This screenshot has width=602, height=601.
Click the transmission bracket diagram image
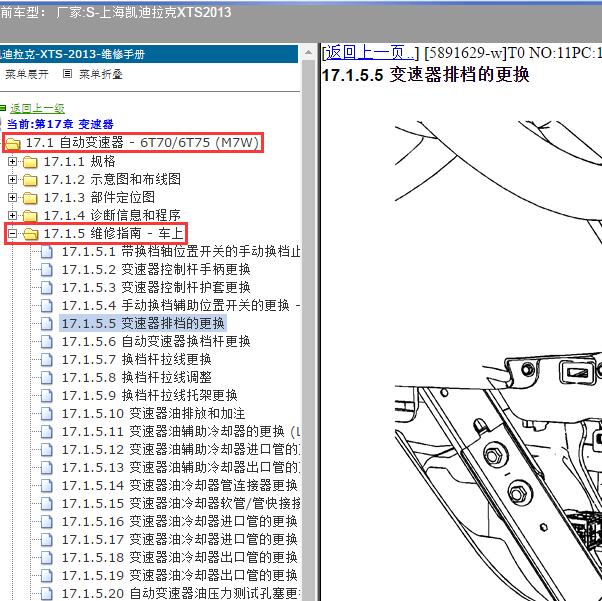(498, 360)
